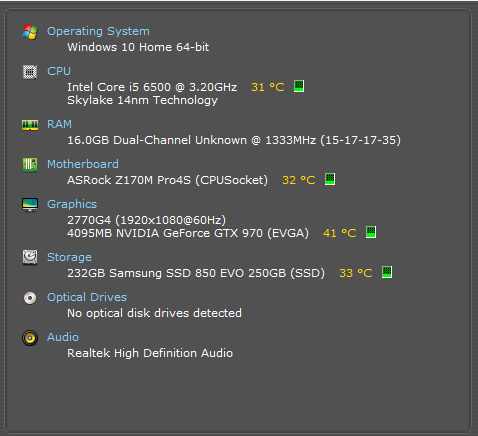Open the Motherboard section heading

tap(83, 164)
